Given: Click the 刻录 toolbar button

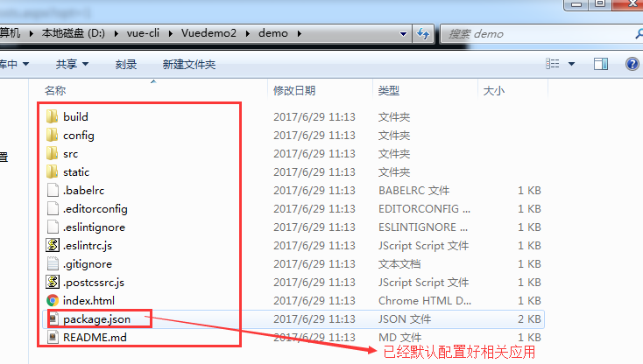Looking at the screenshot, I should coord(125,64).
